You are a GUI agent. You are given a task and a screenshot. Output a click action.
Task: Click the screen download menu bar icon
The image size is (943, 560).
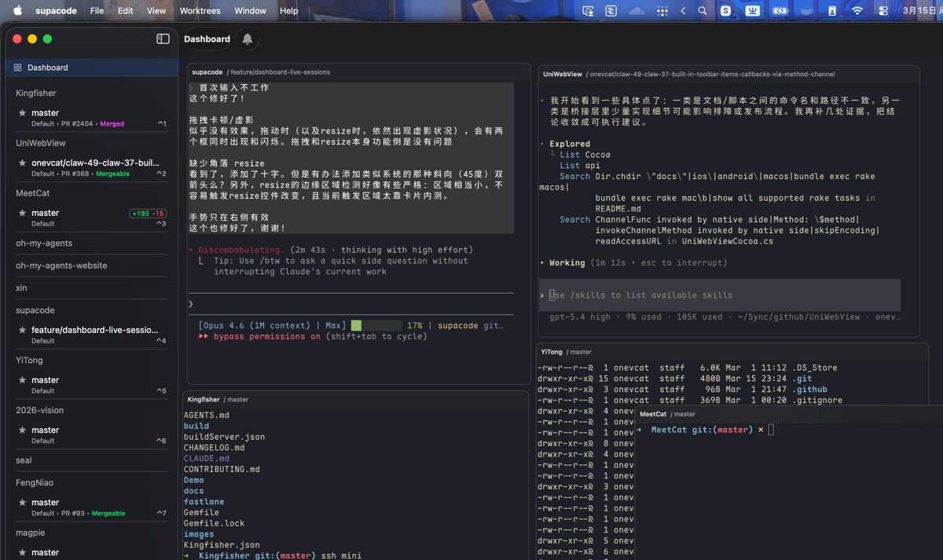588,10
